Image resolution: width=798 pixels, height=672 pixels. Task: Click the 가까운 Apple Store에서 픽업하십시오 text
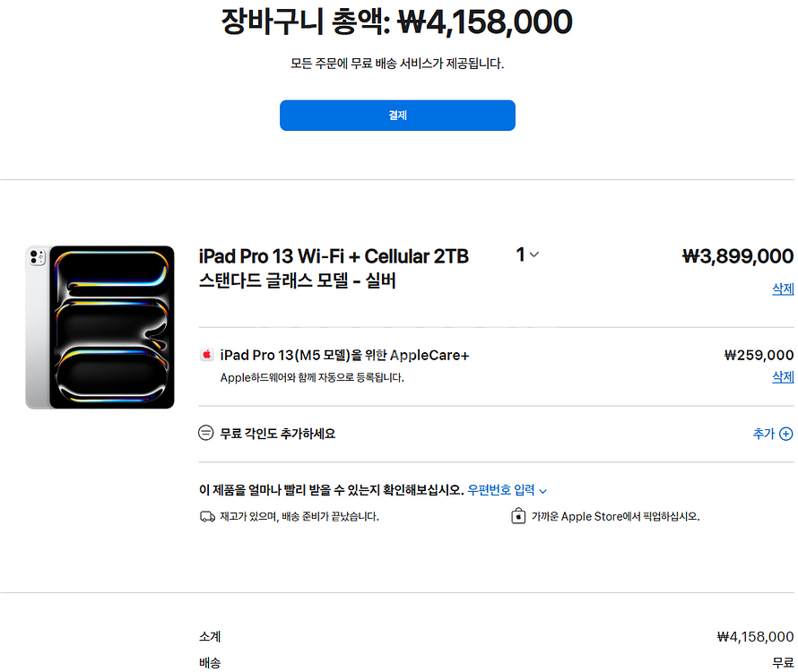tap(615, 517)
